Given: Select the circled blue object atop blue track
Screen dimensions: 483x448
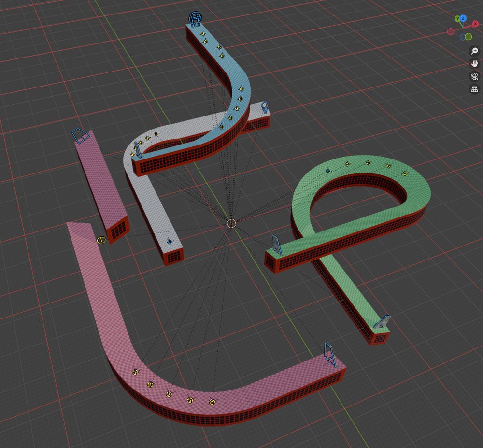Looking at the screenshot, I should click(x=195, y=18).
